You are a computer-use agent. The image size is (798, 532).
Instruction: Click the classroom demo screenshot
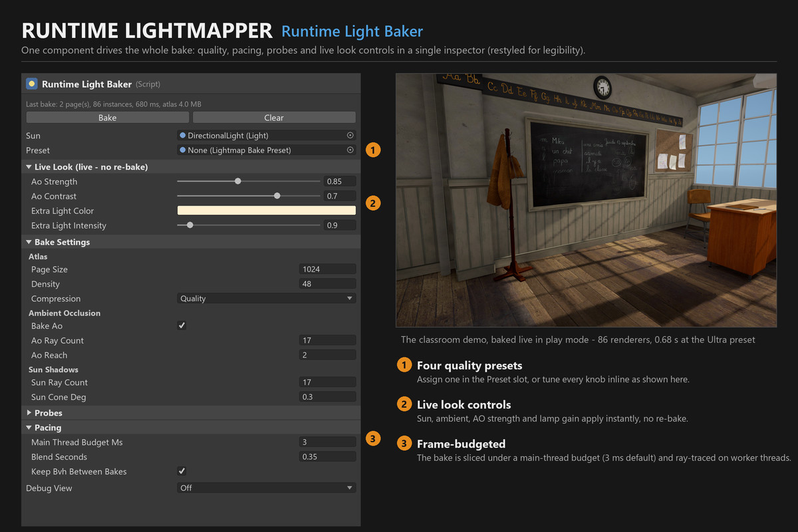click(x=586, y=199)
